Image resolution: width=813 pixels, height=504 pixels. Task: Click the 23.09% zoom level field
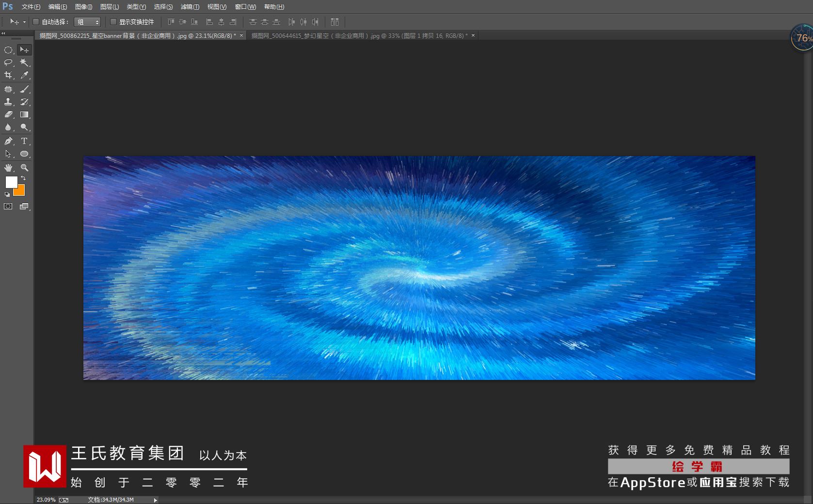[46, 500]
